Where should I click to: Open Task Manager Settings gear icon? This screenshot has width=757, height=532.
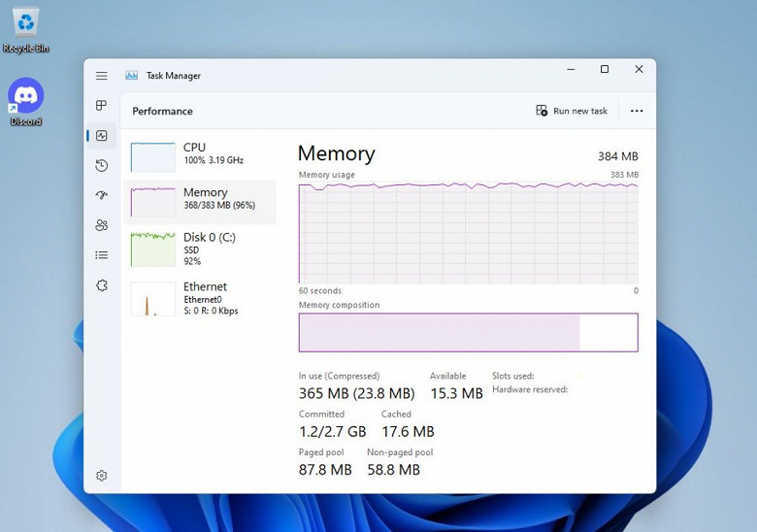click(102, 476)
